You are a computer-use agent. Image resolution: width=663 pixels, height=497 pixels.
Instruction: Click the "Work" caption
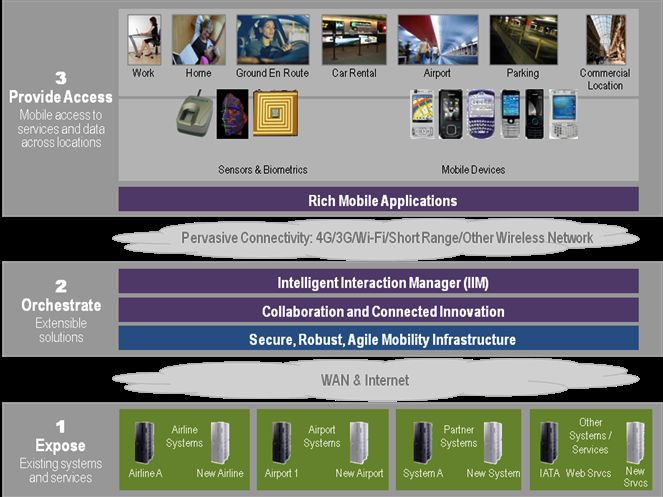click(x=143, y=73)
